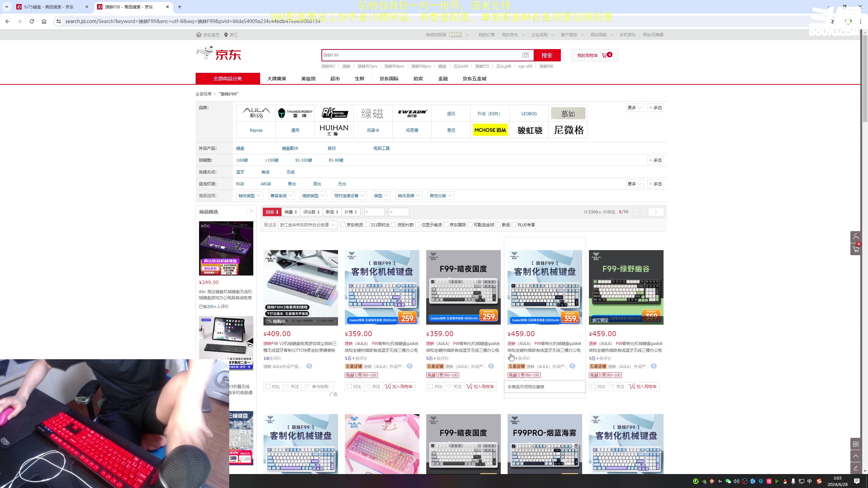Go to next results page arrow
The height and width of the screenshot is (488, 868).
tap(656, 212)
